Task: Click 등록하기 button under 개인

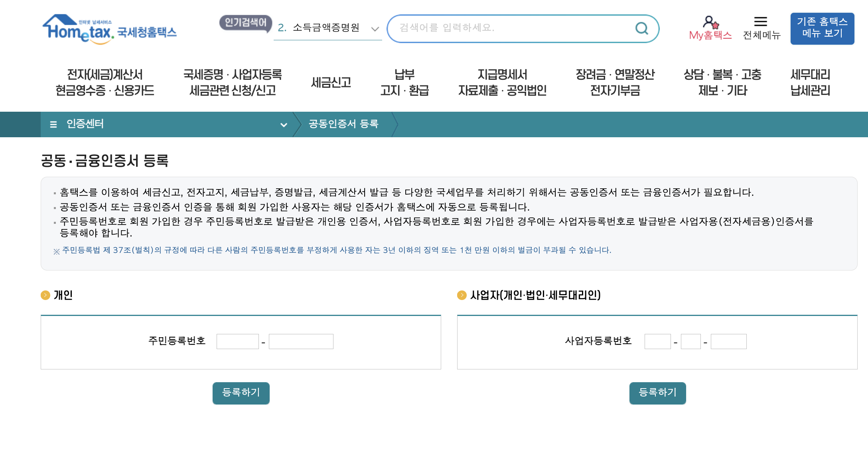Action: pos(241,393)
